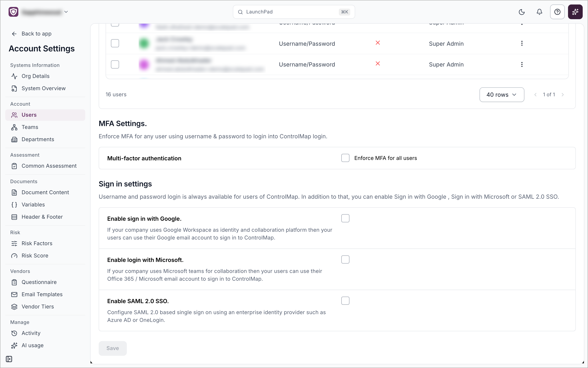Viewport: 588px width, 368px height.
Task: Open the help question mark icon
Action: (x=557, y=12)
